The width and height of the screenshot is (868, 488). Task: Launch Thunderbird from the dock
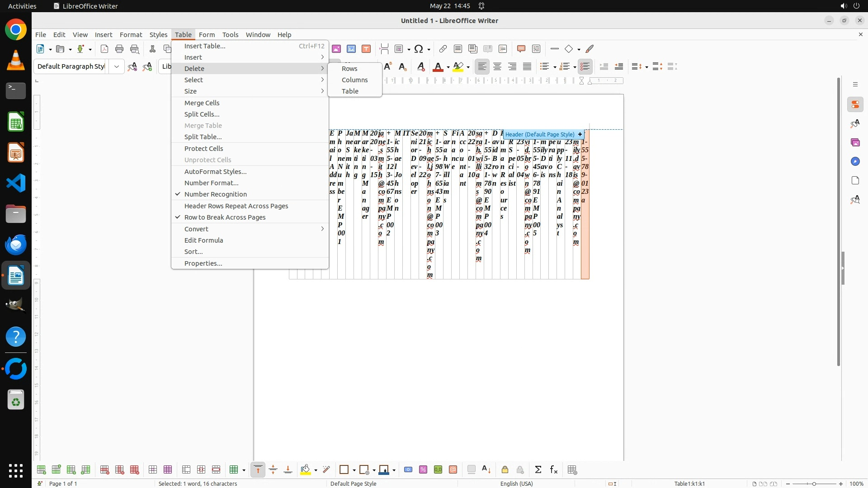click(16, 244)
